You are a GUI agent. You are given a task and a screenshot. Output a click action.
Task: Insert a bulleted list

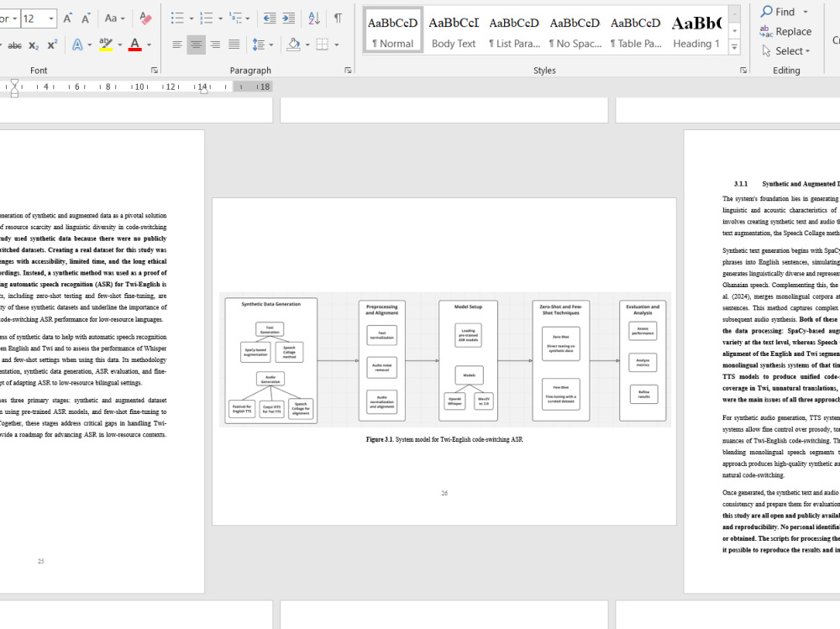point(177,18)
